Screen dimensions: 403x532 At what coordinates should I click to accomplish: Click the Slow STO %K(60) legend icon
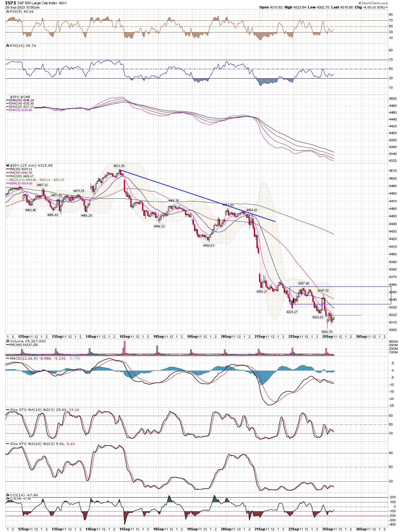point(8,444)
